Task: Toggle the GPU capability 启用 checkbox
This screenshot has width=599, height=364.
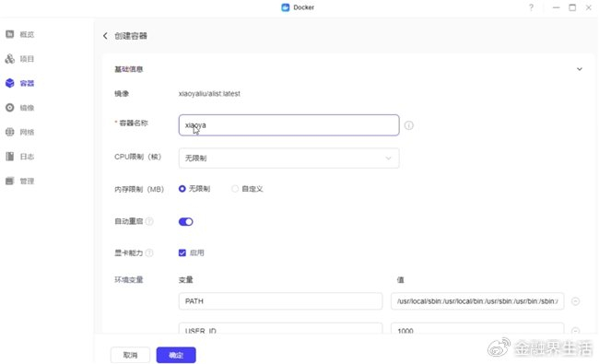Action: click(x=182, y=252)
